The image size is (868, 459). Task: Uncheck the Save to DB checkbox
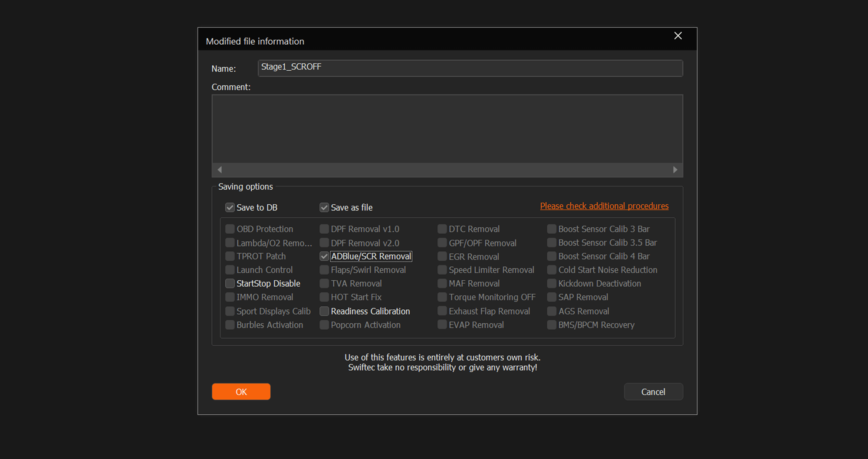coord(230,207)
